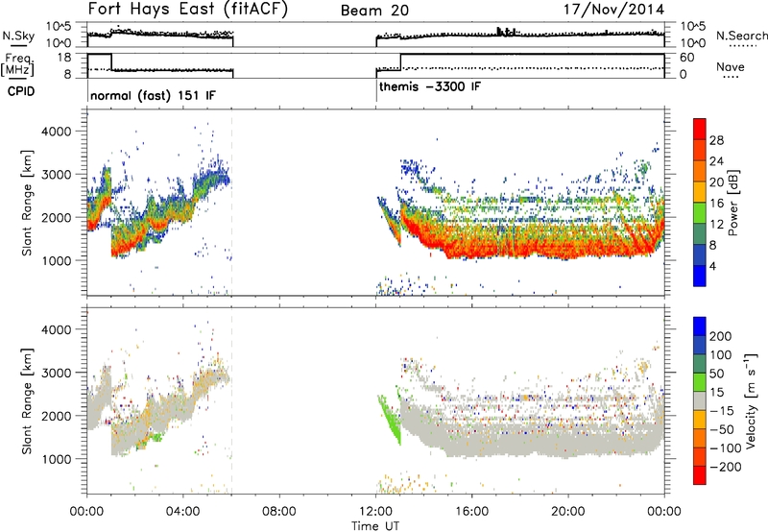Click the green velocity streak near 12:30
Screen dimensions: 768x532
[x=390, y=420]
